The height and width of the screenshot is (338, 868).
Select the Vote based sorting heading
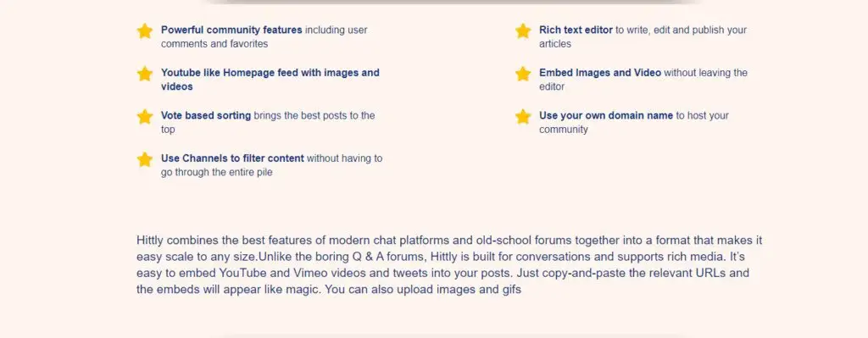pyautogui.click(x=206, y=115)
